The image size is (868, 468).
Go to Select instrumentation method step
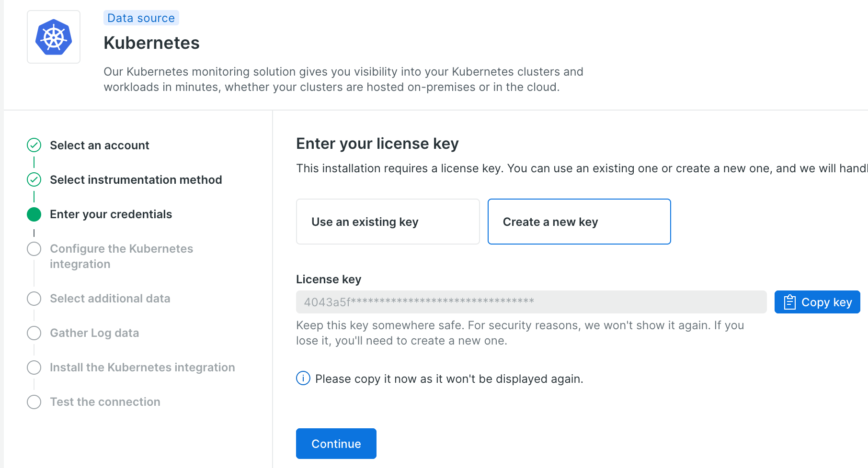pyautogui.click(x=136, y=179)
